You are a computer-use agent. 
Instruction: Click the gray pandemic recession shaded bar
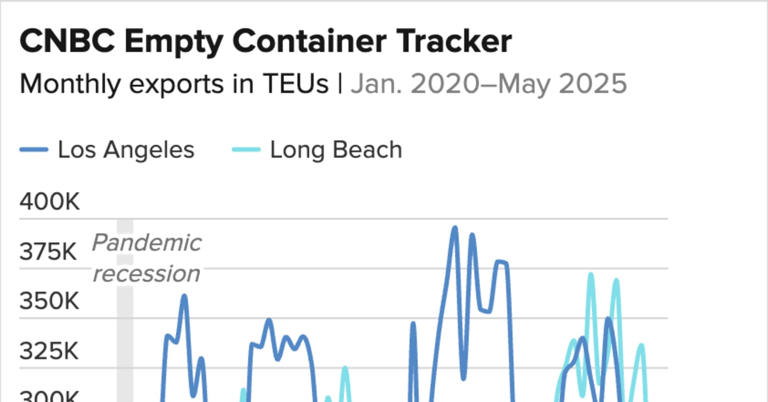tap(125, 330)
